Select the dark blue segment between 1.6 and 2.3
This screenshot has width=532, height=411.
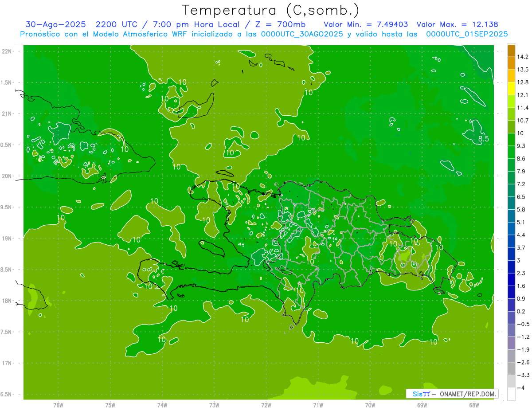511,279
